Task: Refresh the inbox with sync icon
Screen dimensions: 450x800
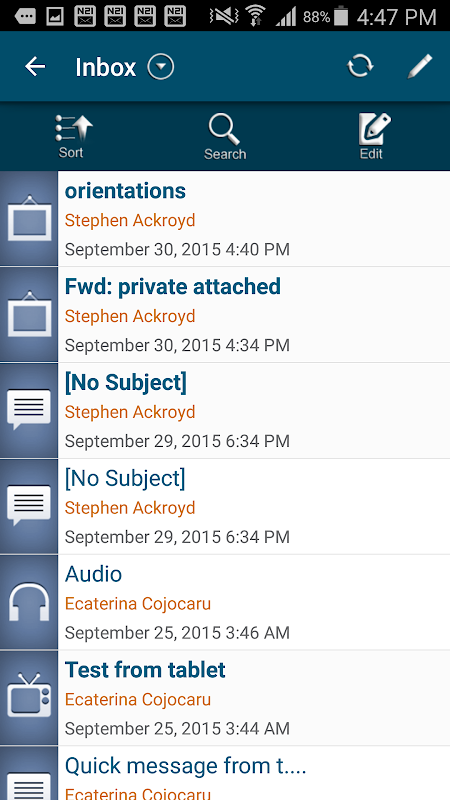Action: click(360, 66)
